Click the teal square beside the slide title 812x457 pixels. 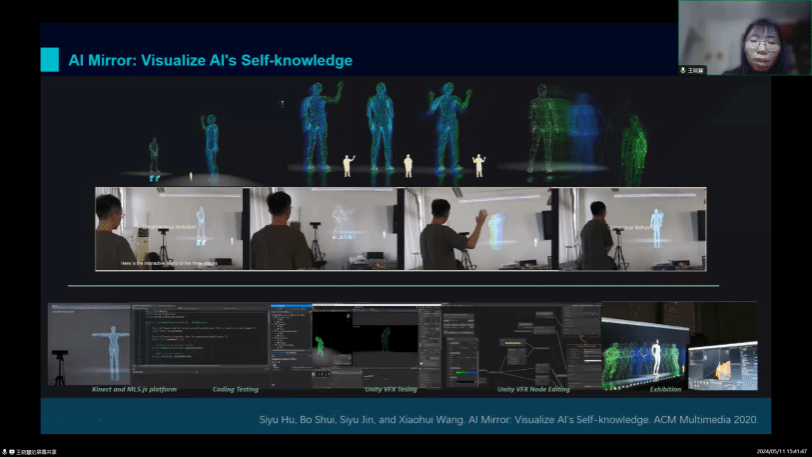coord(49,60)
